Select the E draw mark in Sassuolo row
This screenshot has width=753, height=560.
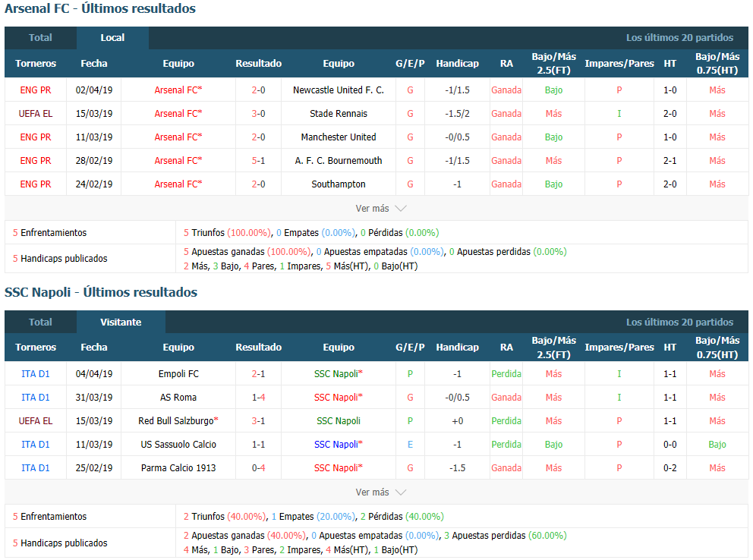tap(410, 445)
